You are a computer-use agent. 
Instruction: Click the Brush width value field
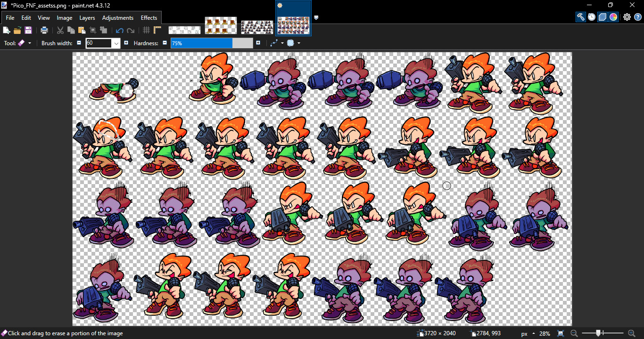pyautogui.click(x=99, y=43)
